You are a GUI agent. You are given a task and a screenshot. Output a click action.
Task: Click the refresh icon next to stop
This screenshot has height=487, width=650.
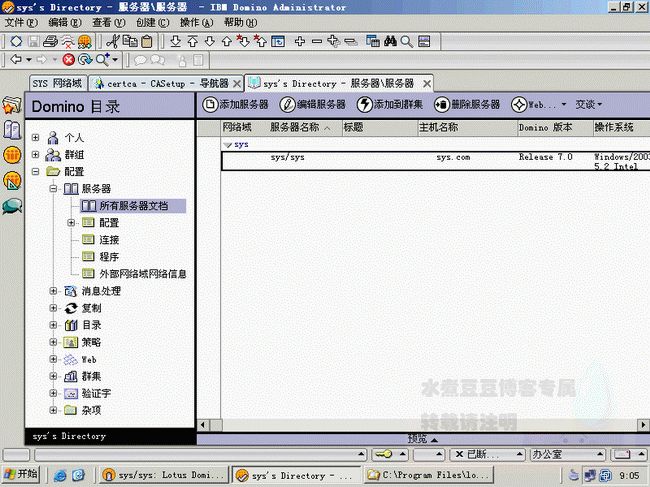pyautogui.click(x=85, y=60)
